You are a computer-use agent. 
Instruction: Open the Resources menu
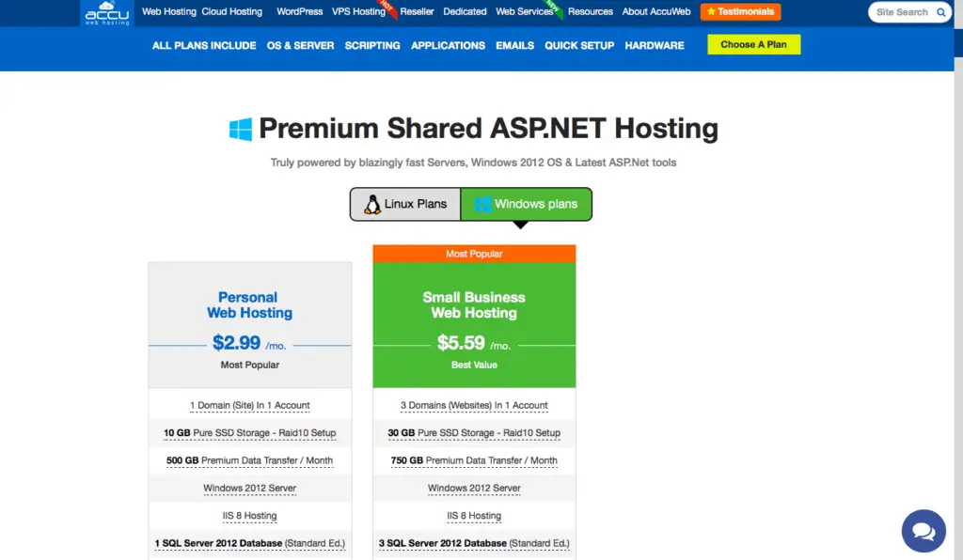(x=591, y=11)
